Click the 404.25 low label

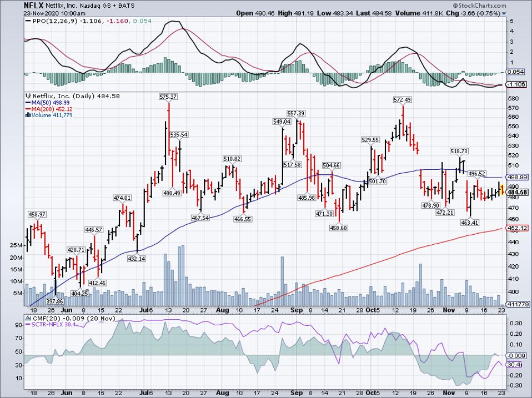(79, 294)
